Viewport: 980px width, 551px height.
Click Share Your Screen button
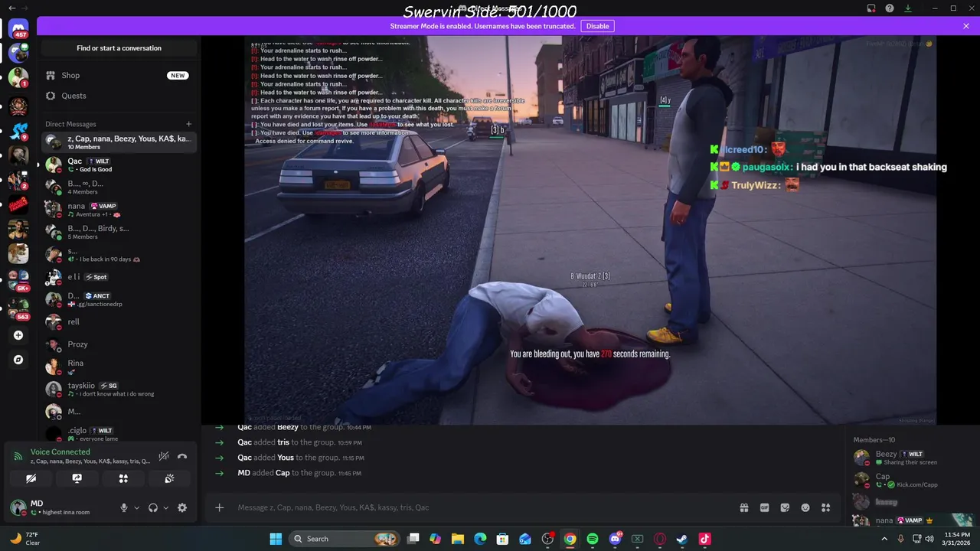(x=77, y=478)
